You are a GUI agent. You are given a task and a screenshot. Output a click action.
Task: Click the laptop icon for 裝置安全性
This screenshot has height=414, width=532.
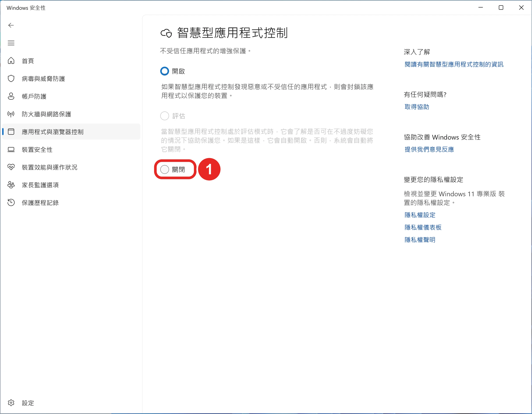(x=11, y=150)
